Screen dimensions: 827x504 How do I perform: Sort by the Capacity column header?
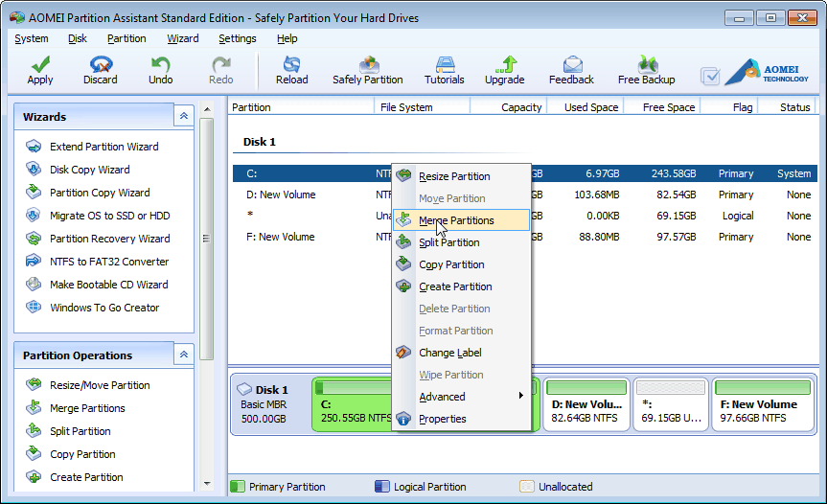[x=509, y=107]
